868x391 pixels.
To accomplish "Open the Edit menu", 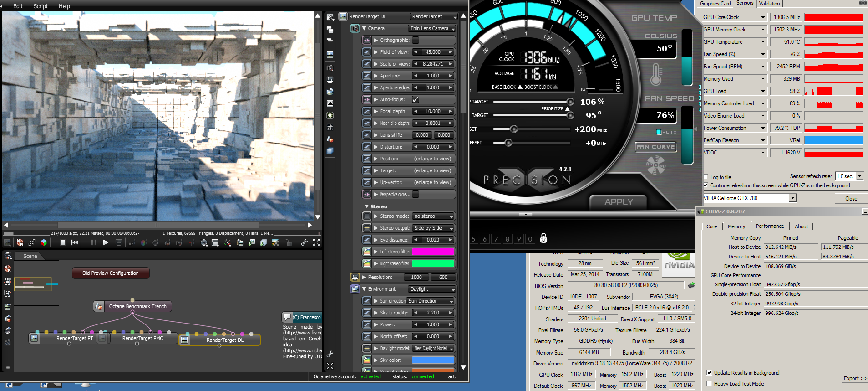I will (18, 6).
